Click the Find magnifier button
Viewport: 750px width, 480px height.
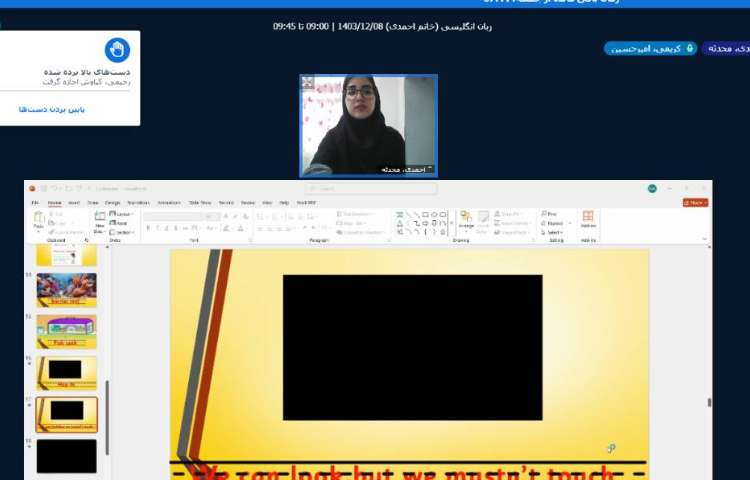click(549, 214)
